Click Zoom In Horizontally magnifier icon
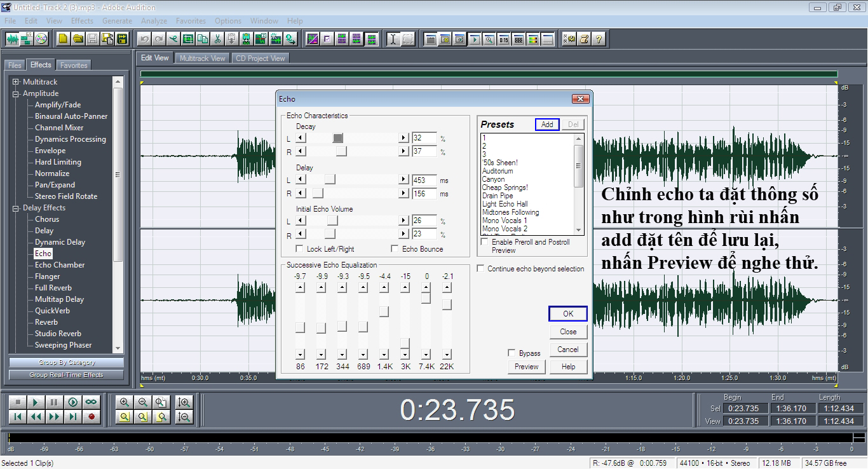This screenshot has height=469, width=868. coord(125,402)
